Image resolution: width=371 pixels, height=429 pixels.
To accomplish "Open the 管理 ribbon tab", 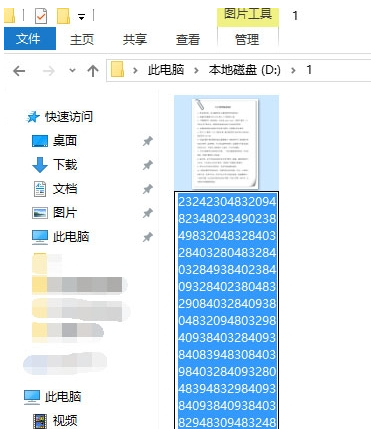I will 247,39.
